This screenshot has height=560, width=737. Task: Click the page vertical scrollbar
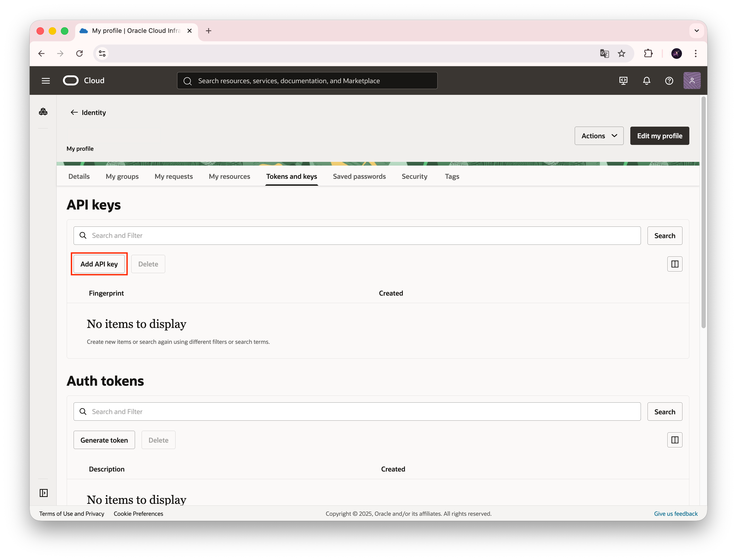tap(703, 213)
